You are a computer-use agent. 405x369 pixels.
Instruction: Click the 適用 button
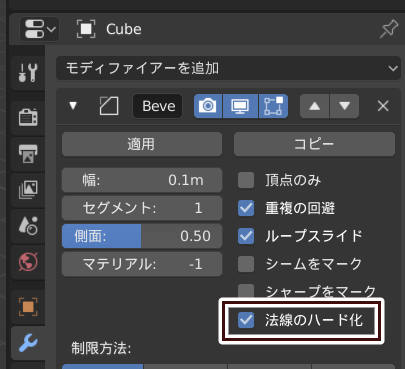(142, 144)
